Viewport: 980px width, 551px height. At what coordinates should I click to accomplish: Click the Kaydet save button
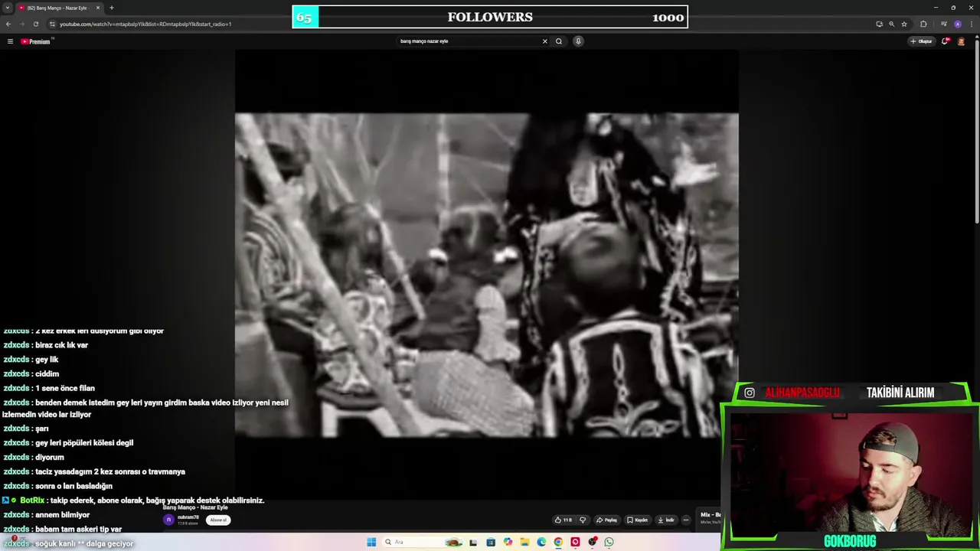click(x=637, y=520)
